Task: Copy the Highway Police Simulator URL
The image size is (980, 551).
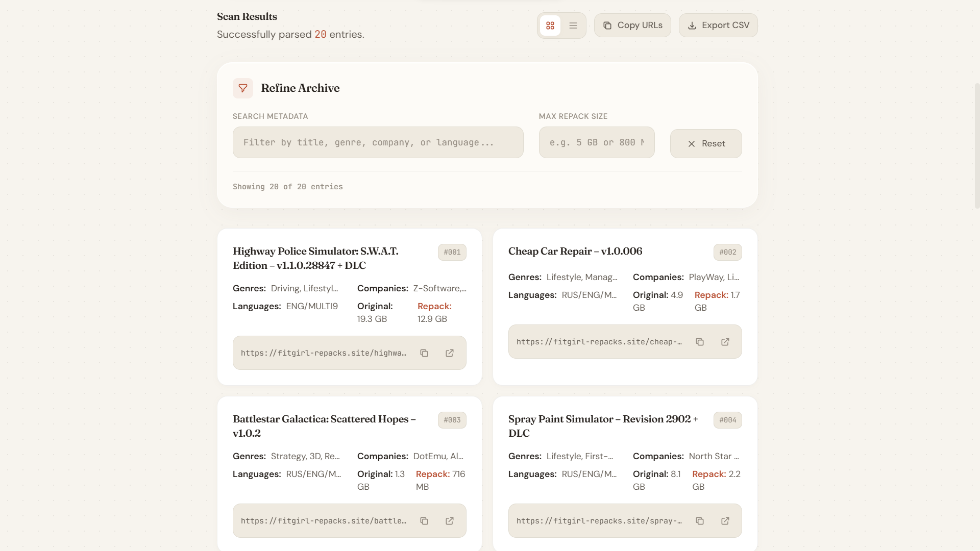Action: pyautogui.click(x=424, y=353)
